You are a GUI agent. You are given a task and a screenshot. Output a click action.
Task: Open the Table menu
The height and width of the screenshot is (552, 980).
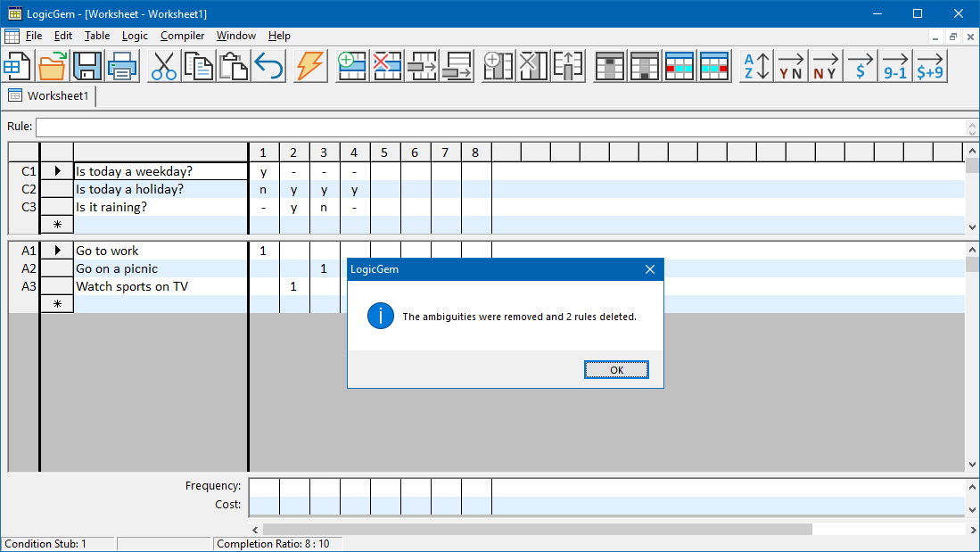click(x=97, y=37)
